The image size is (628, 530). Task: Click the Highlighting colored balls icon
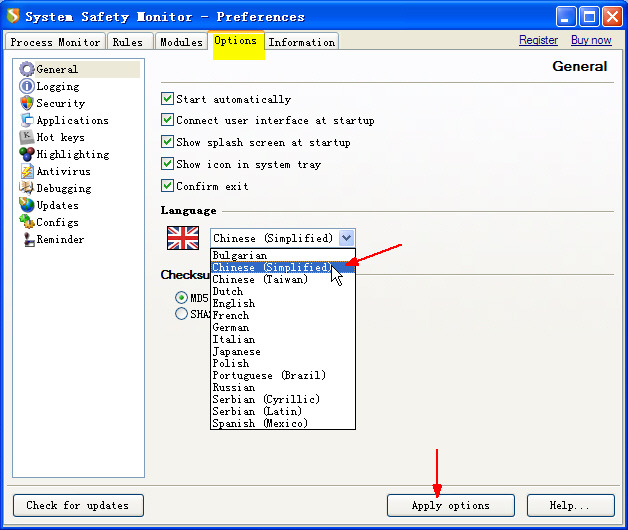(27, 154)
